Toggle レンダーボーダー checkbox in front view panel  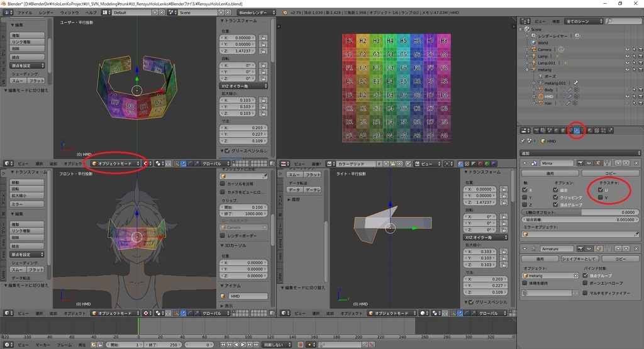click(x=223, y=236)
